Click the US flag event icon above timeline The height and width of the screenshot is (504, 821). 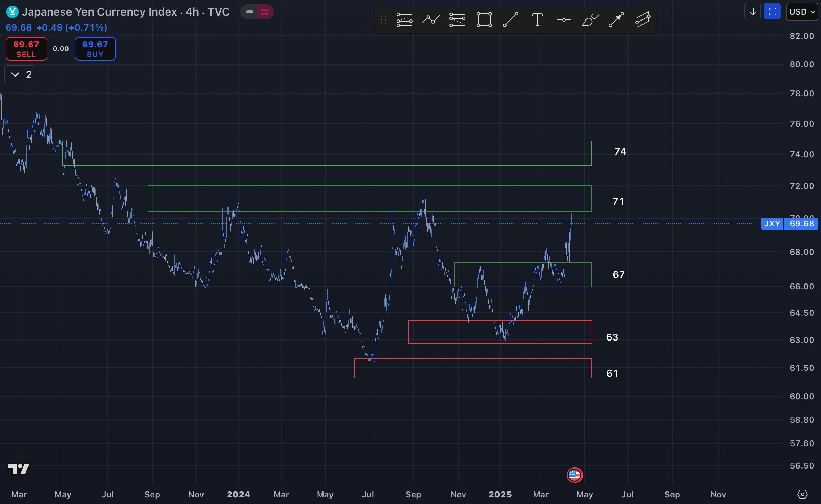pos(575,475)
